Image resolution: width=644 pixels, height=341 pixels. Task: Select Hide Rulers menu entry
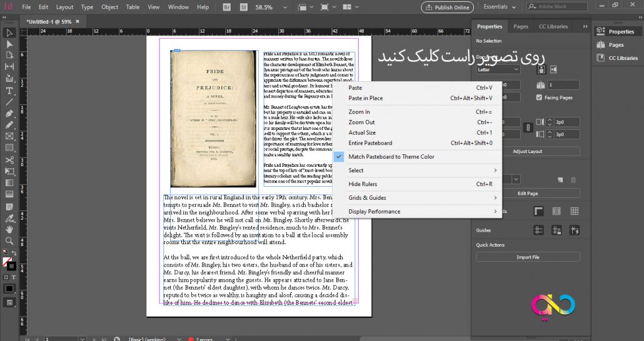tap(417, 184)
